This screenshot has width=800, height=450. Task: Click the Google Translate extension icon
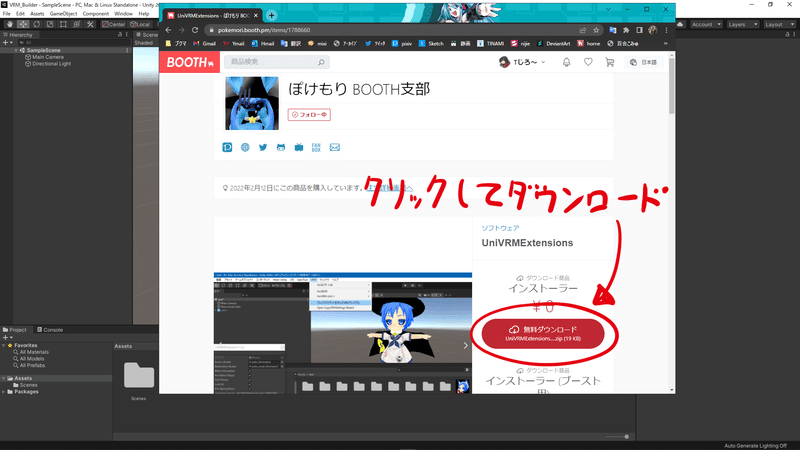(613, 30)
